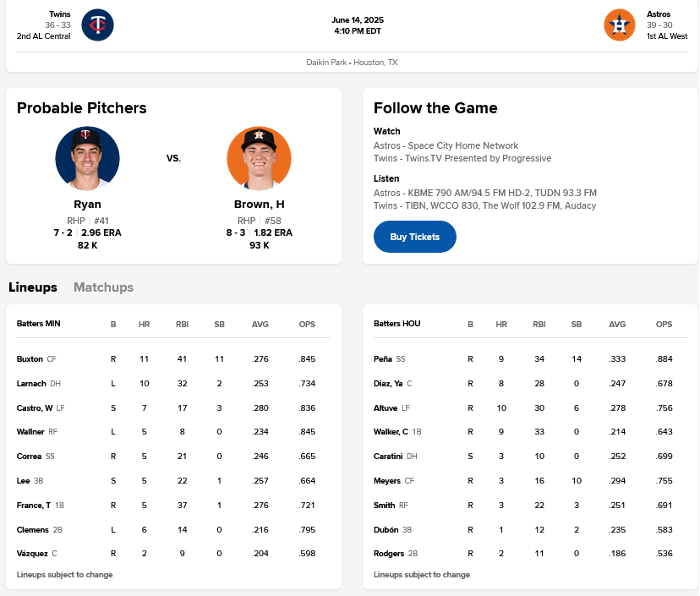The height and width of the screenshot is (596, 700).
Task: Open Buxton's player page link
Action: pyautogui.click(x=30, y=359)
